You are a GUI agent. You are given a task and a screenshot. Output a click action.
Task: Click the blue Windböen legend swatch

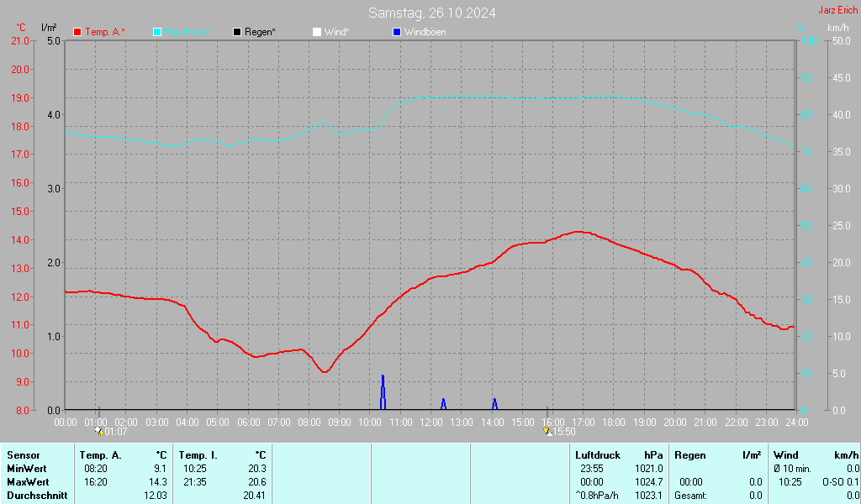click(397, 32)
